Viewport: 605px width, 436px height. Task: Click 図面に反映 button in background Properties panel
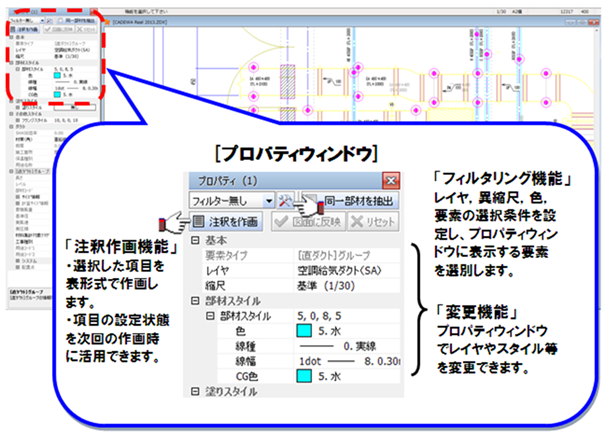click(59, 29)
